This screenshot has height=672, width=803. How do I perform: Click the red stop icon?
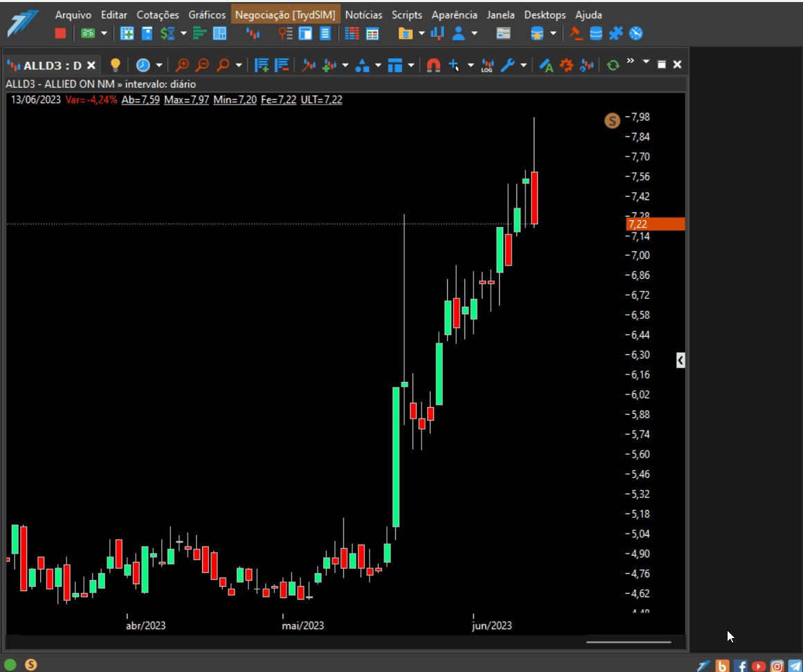pyautogui.click(x=60, y=34)
